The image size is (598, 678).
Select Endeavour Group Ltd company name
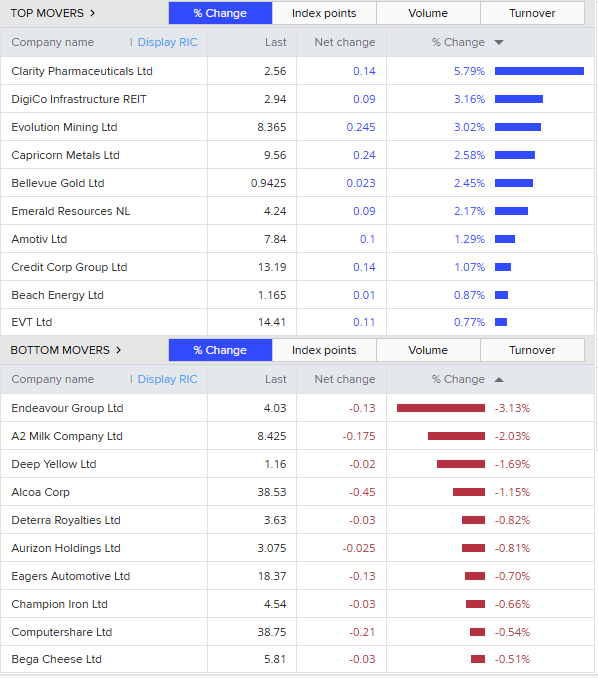coord(67,408)
